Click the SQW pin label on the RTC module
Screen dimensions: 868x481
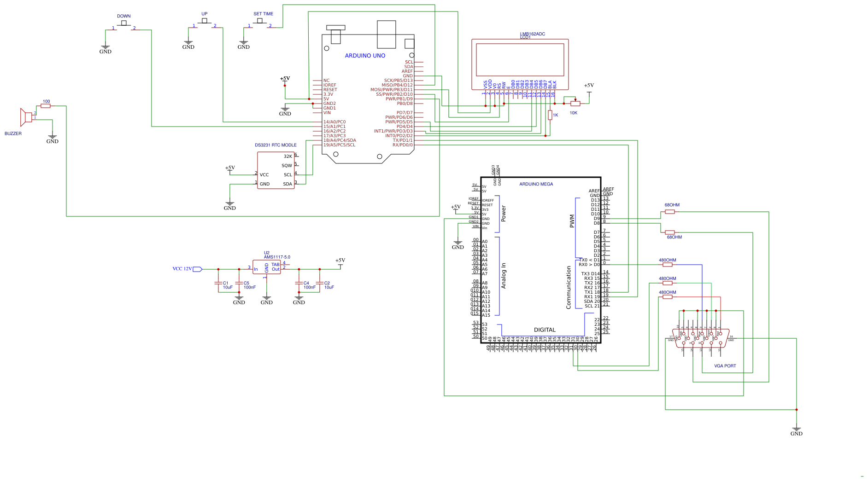(287, 166)
